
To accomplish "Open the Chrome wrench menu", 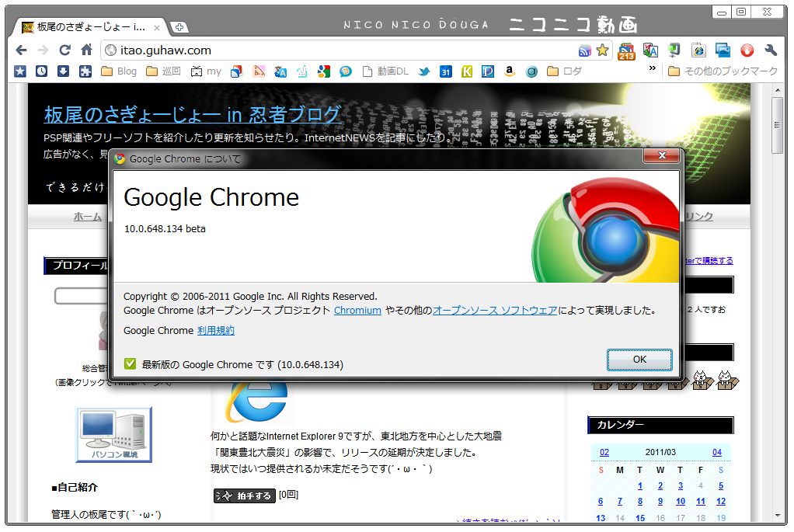I will click(771, 50).
